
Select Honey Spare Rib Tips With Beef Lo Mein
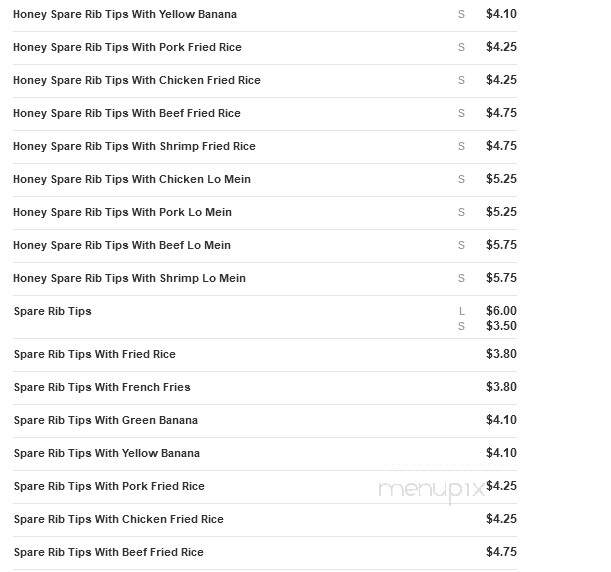coord(122,245)
